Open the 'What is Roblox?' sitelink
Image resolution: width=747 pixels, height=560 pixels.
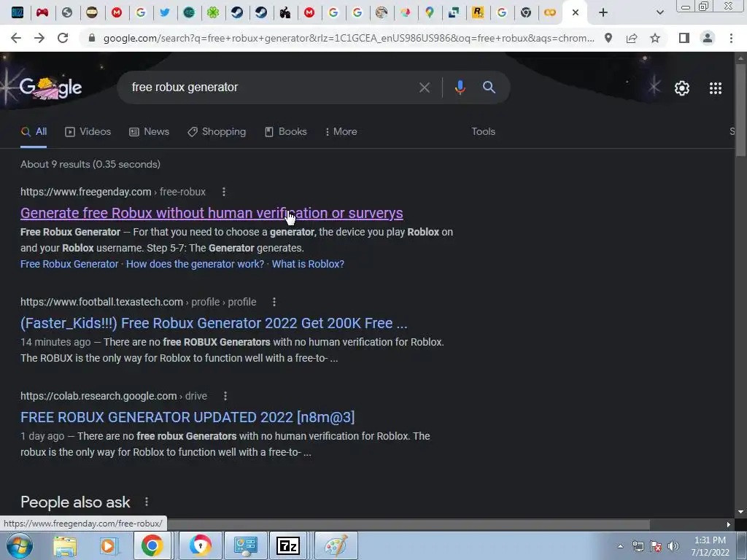tap(308, 264)
